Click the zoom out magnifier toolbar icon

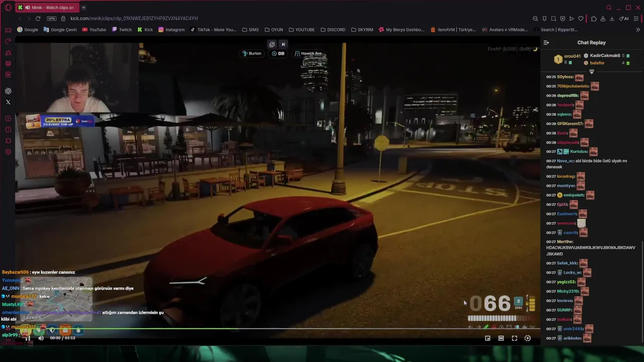pyautogui.click(x=535, y=19)
